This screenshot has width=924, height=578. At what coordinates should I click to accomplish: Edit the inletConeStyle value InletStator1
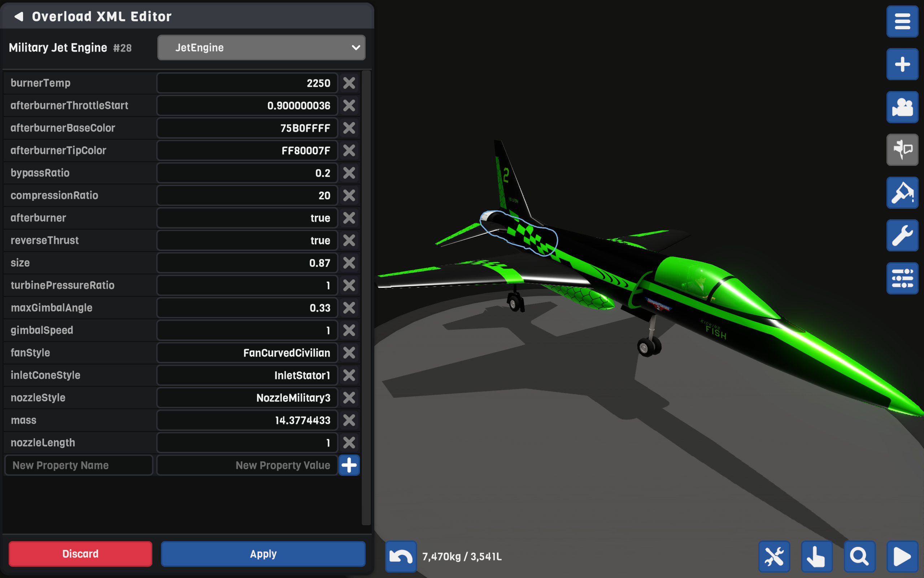(x=247, y=375)
